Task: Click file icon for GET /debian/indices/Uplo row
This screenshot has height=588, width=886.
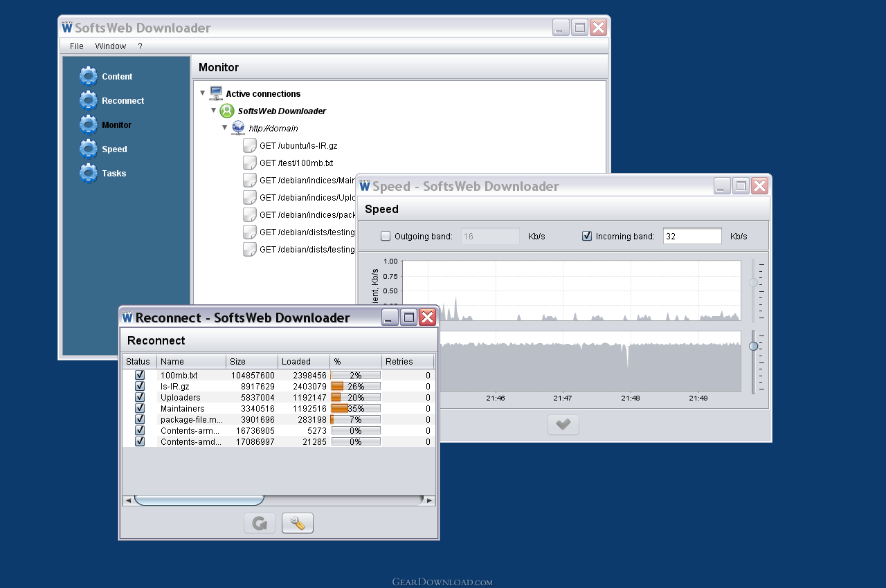Action: point(250,197)
